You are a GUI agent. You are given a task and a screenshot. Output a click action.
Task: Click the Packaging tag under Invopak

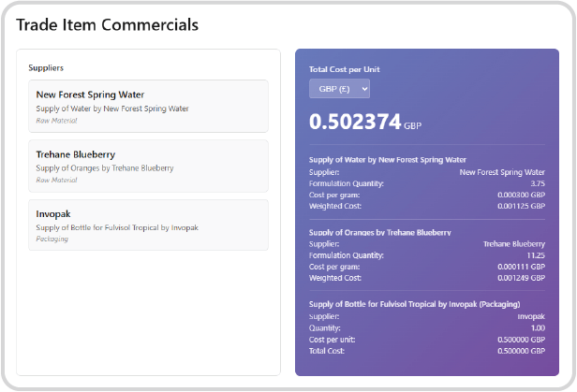(52, 240)
